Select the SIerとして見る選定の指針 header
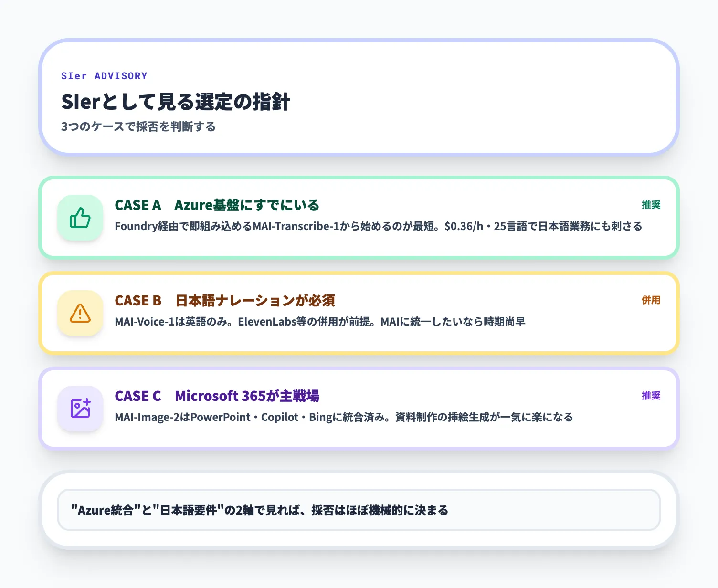The image size is (718, 588). coord(176,102)
